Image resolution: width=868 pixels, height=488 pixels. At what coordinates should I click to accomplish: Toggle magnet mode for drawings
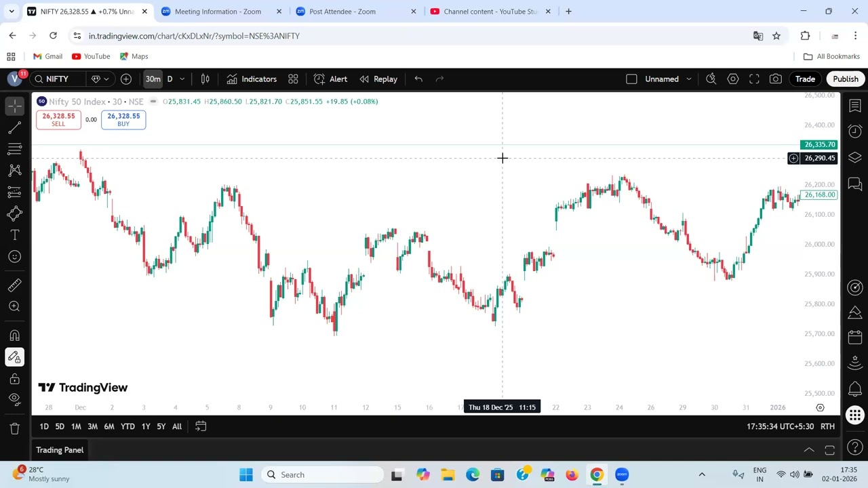click(14, 335)
